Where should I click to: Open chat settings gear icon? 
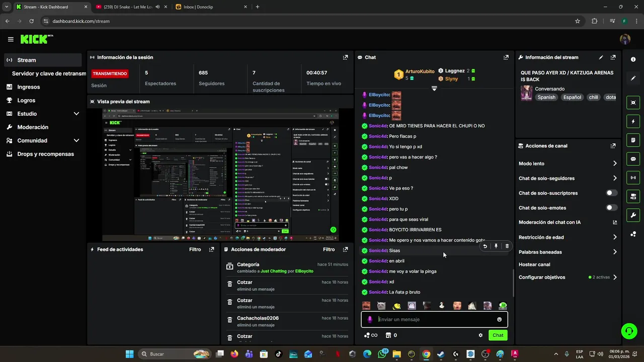tap(480, 335)
